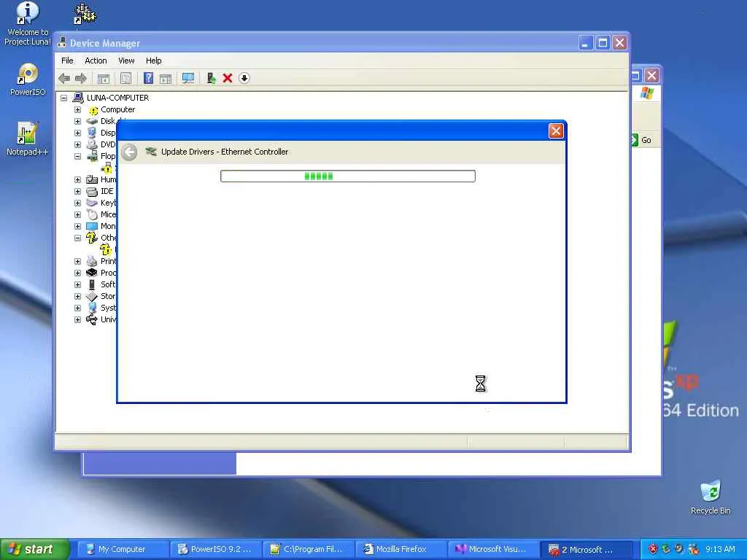Click the USB controllers icon in tree
747x560 pixels.
click(92, 319)
